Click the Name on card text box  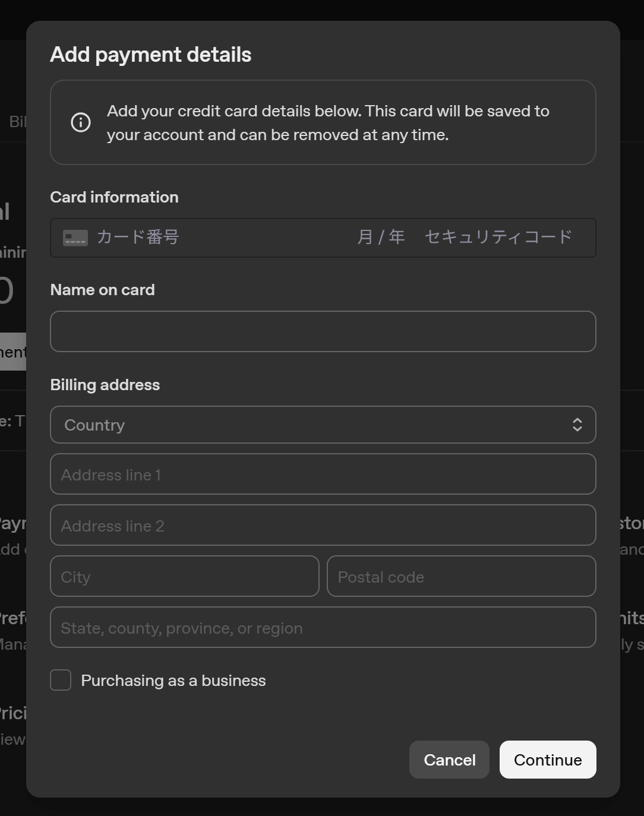point(323,331)
